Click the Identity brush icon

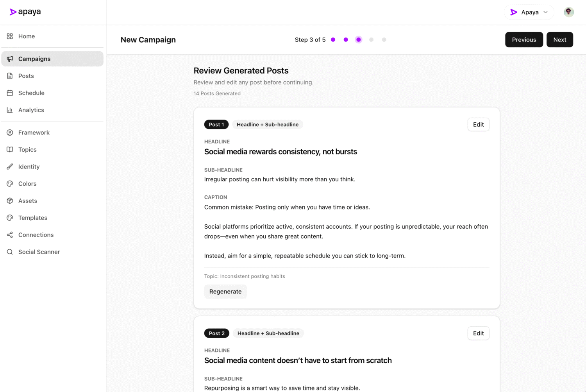click(10, 166)
